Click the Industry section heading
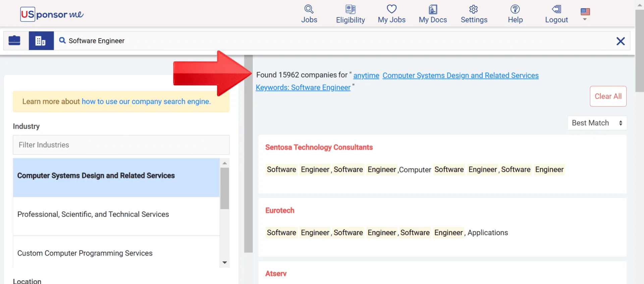This screenshot has width=644, height=284. pos(26,126)
